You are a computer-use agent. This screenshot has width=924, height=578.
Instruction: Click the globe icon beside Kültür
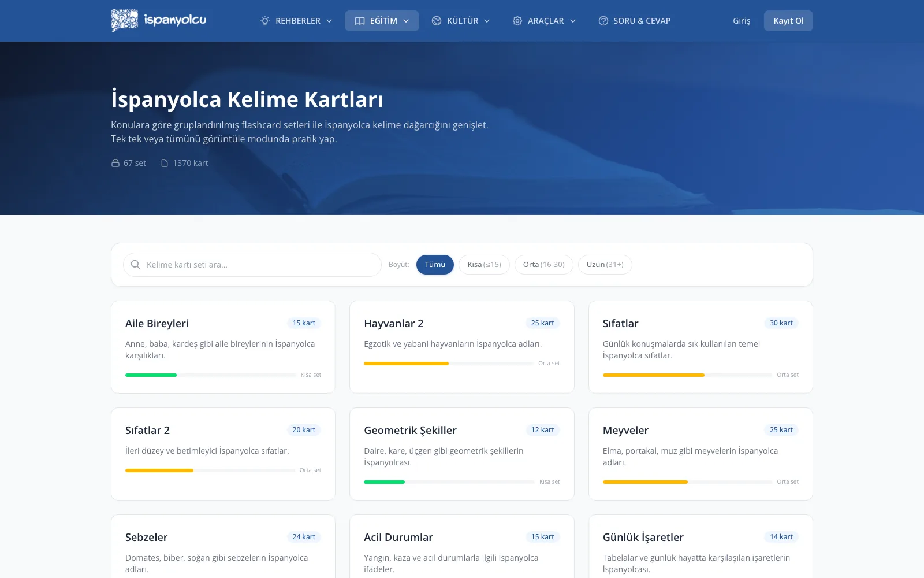click(x=437, y=21)
